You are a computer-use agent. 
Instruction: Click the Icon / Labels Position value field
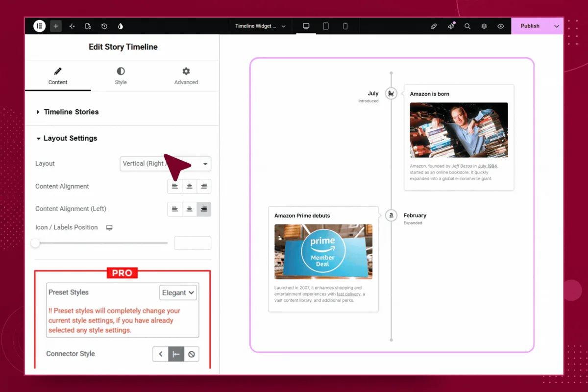point(193,243)
